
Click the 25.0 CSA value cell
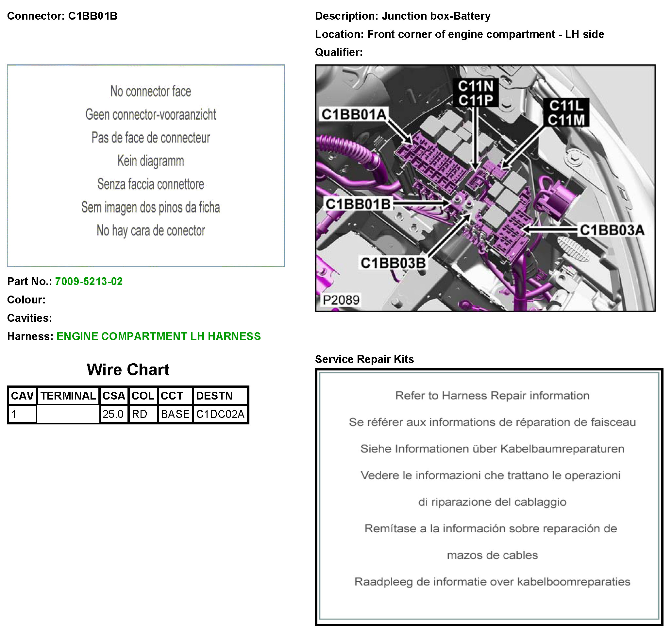click(113, 414)
